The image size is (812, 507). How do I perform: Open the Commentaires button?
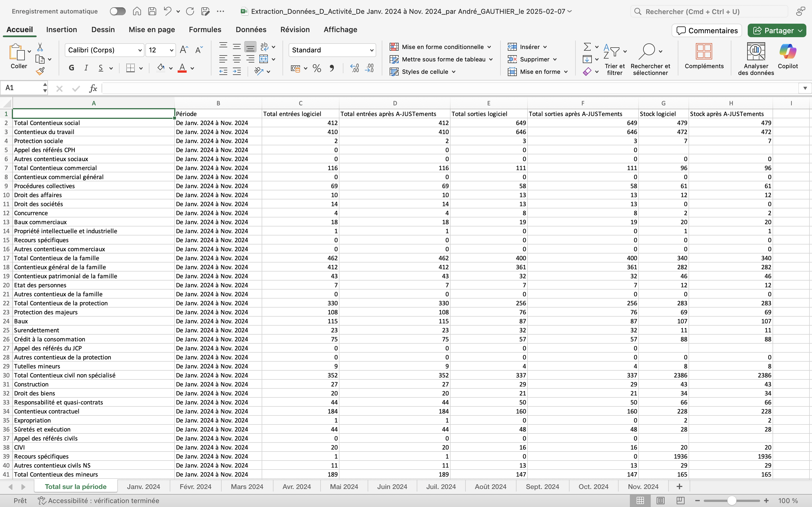pyautogui.click(x=707, y=30)
